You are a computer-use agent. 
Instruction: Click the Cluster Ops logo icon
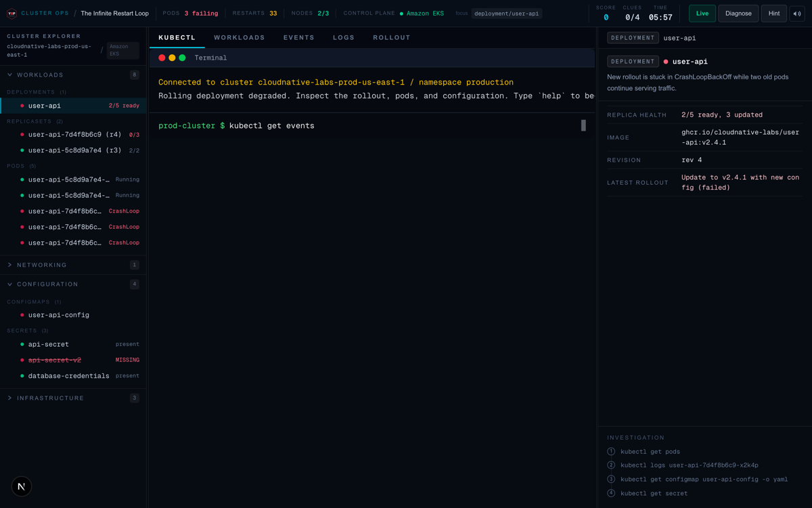tap(12, 14)
